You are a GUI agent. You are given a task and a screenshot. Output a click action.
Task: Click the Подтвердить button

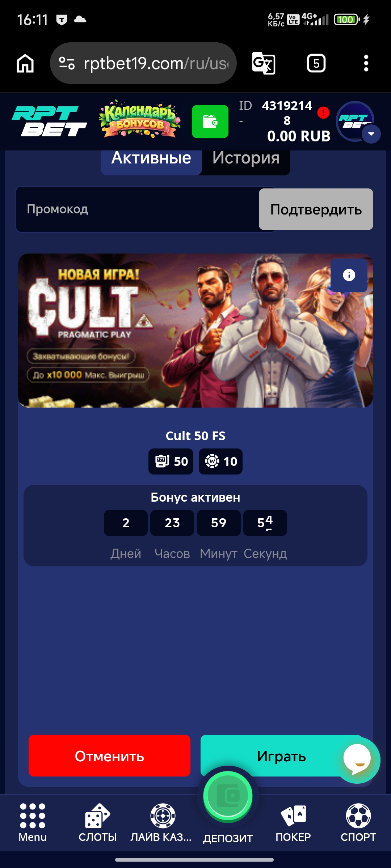click(x=316, y=209)
